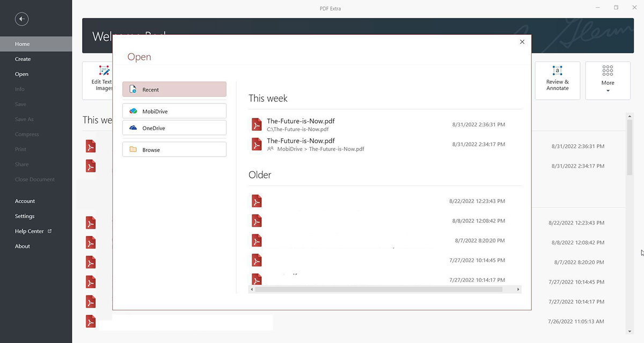644x343 pixels.
Task: Open the Review & Annotate tool
Action: (557, 80)
